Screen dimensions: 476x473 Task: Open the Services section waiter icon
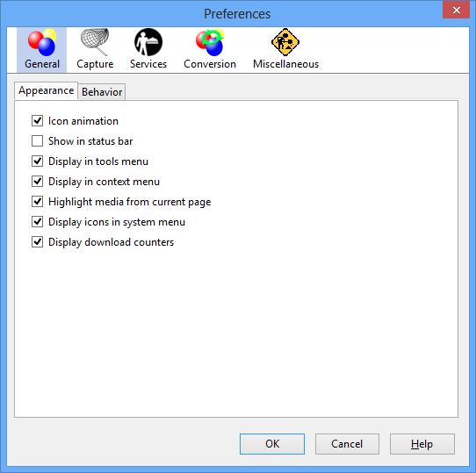click(x=148, y=42)
